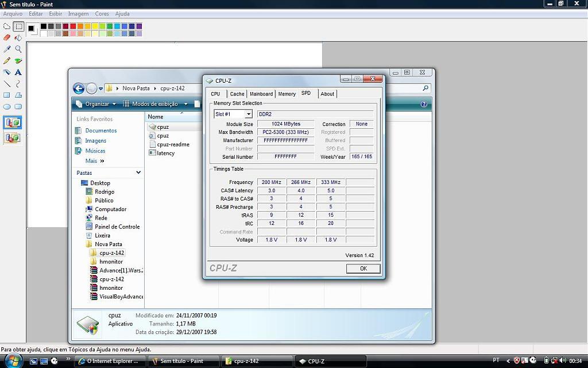Pick the Fill With Color bucket tool
This screenshot has width=588, height=368.
[18, 37]
